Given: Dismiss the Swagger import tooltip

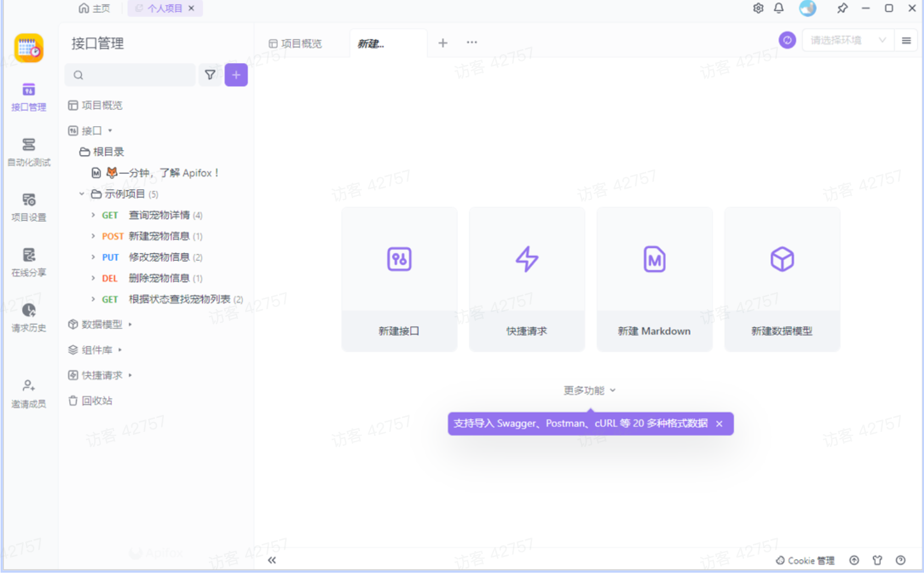Looking at the screenshot, I should pyautogui.click(x=719, y=424).
